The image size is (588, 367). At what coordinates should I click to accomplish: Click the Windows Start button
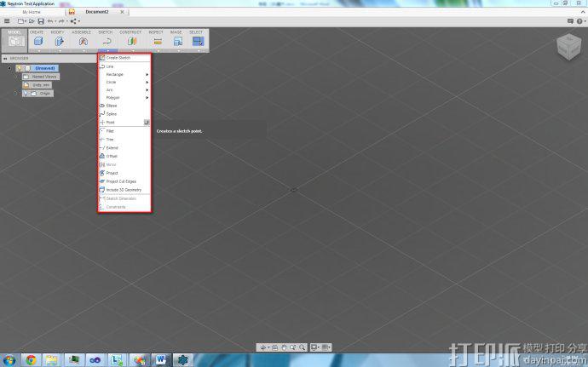click(9, 360)
